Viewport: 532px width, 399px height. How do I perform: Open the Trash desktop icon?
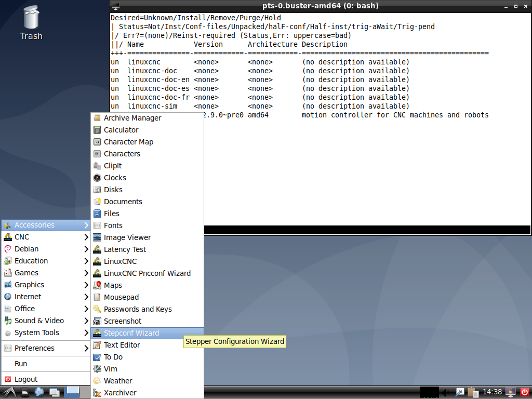coord(31,23)
